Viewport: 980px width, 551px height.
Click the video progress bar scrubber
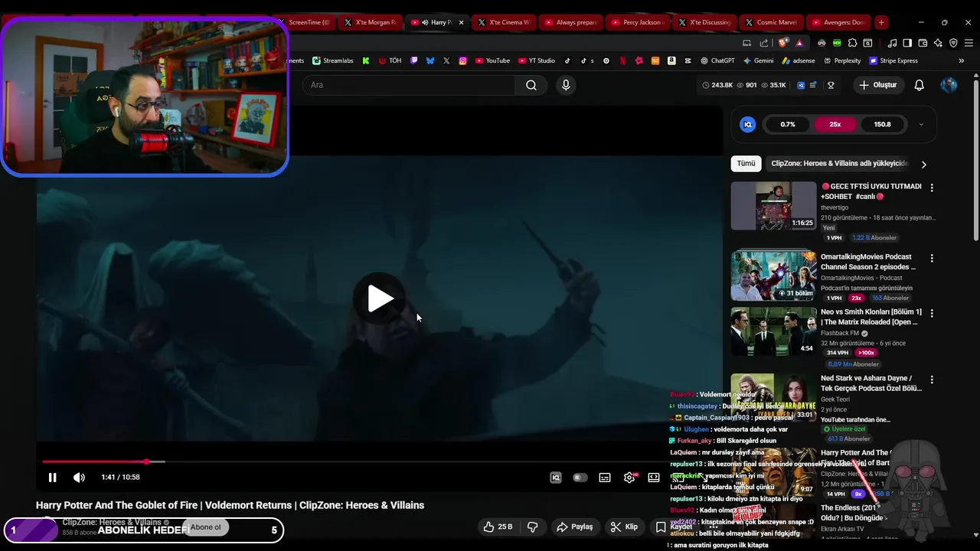coord(146,461)
